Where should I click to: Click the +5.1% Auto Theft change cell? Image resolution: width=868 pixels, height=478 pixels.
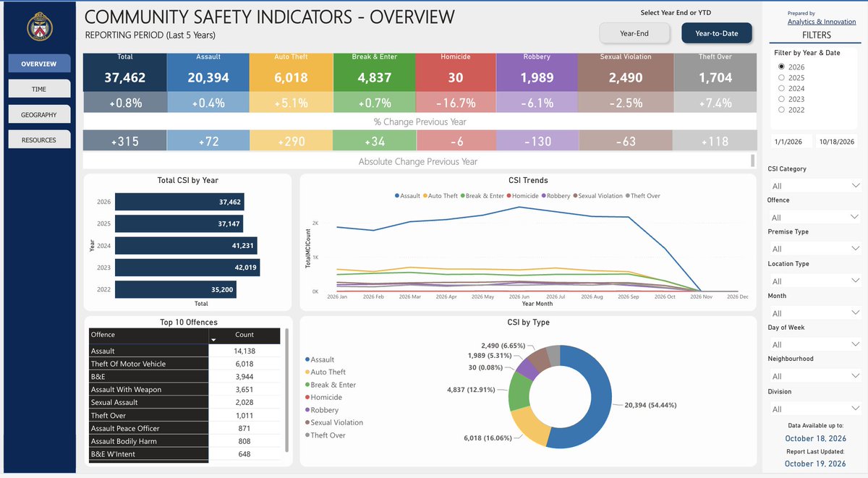(x=291, y=103)
